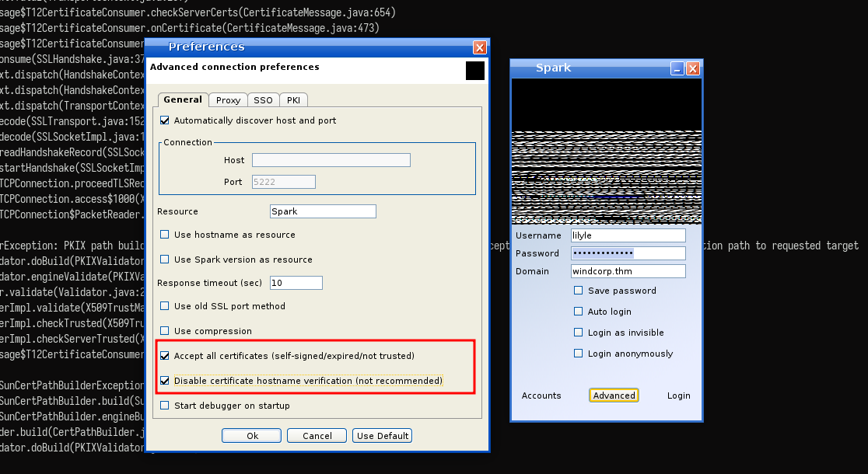Disable Accept all certificates option
Screen dimensions: 868x474
point(164,356)
